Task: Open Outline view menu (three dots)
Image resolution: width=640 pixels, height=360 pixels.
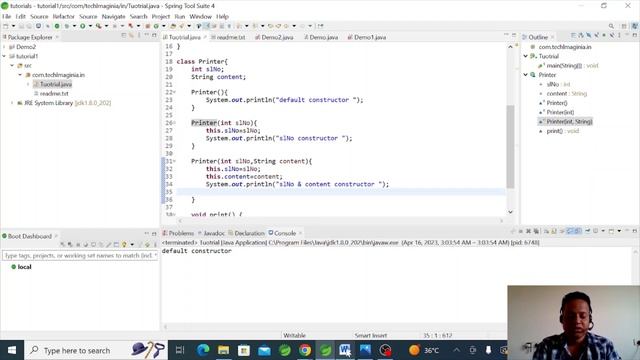Action: pos(620,36)
